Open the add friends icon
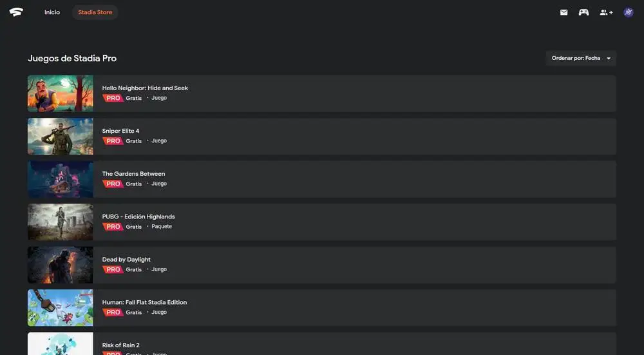644x355 pixels. pos(606,12)
